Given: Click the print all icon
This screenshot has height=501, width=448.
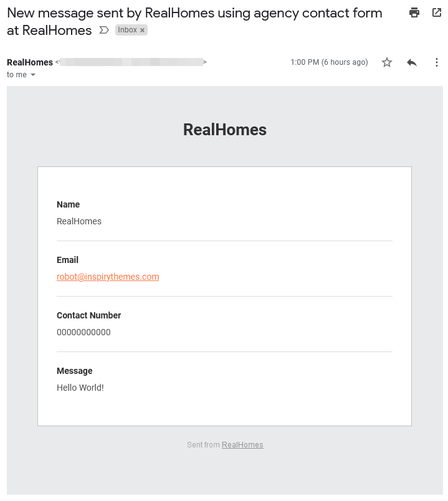Looking at the screenshot, I should [414, 13].
